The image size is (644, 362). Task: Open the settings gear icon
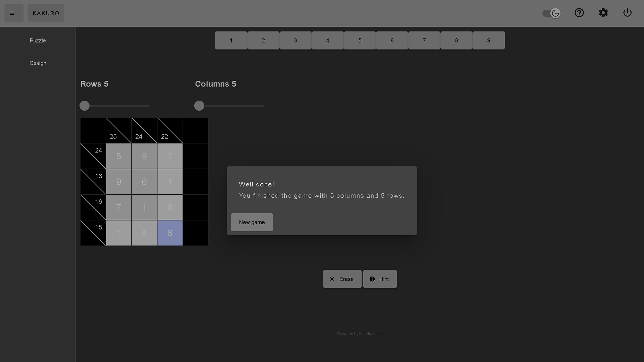(603, 13)
